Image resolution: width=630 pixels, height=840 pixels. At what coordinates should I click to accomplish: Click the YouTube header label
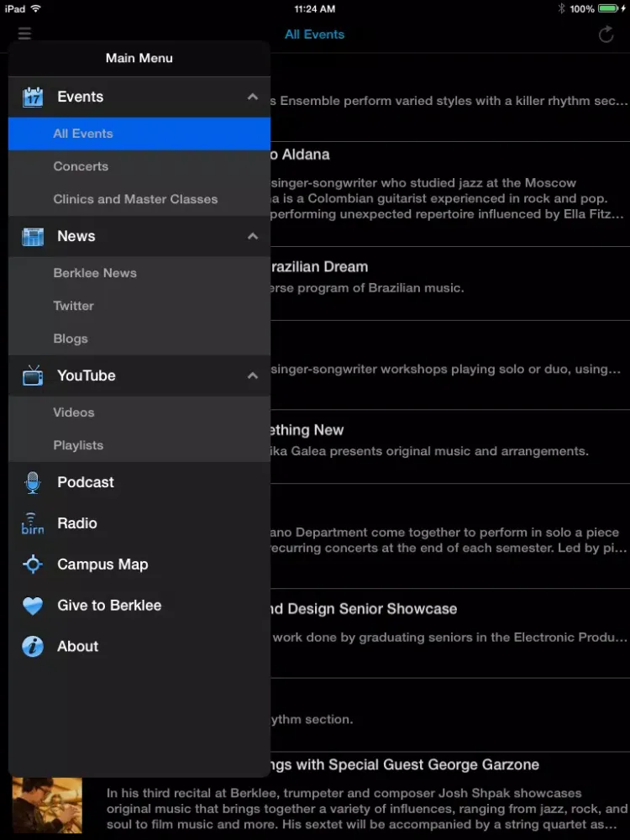coord(87,375)
